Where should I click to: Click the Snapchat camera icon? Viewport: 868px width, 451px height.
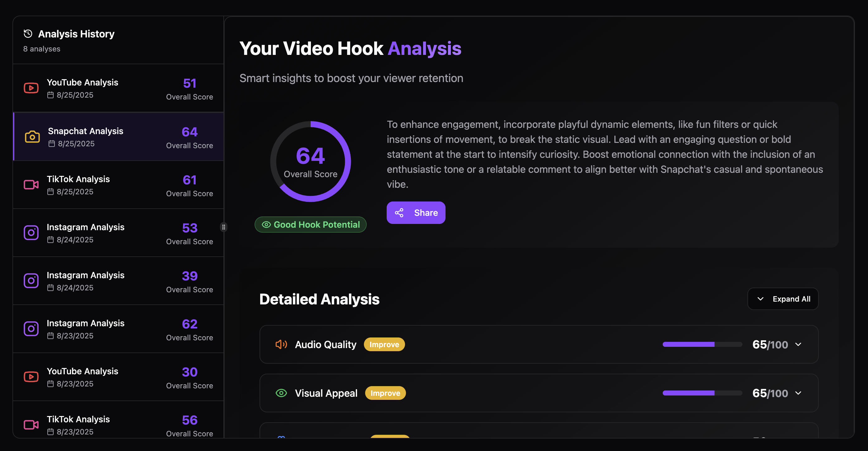pos(32,137)
